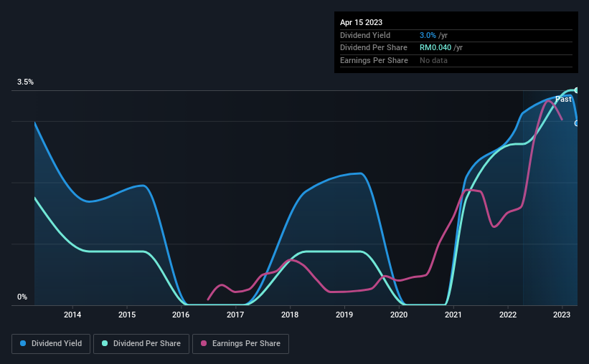Click the Dividend Yield row label in tooltip
The width and height of the screenshot is (589, 364).
pyautogui.click(x=365, y=35)
